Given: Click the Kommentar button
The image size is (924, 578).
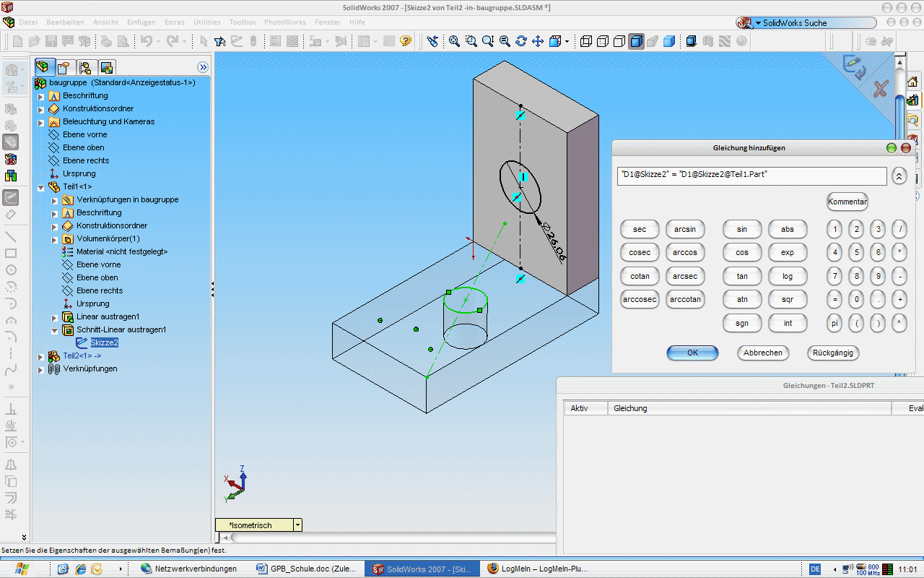Looking at the screenshot, I should [847, 202].
